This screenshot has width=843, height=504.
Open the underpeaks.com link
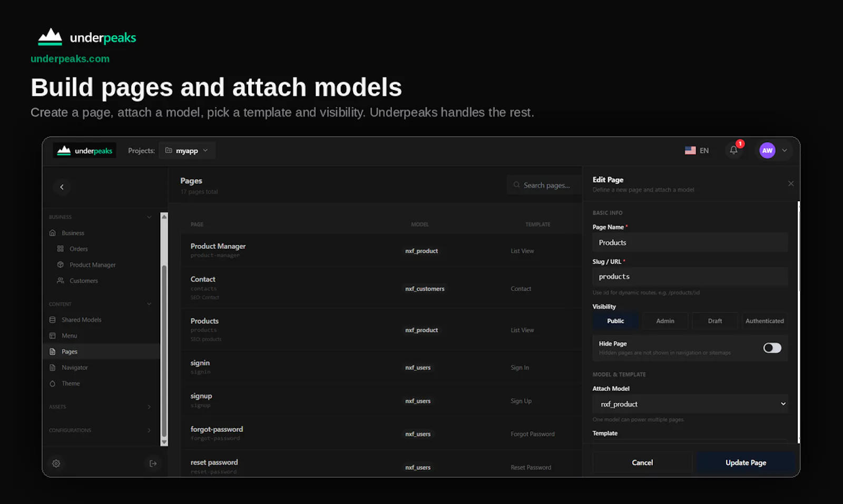click(x=70, y=58)
